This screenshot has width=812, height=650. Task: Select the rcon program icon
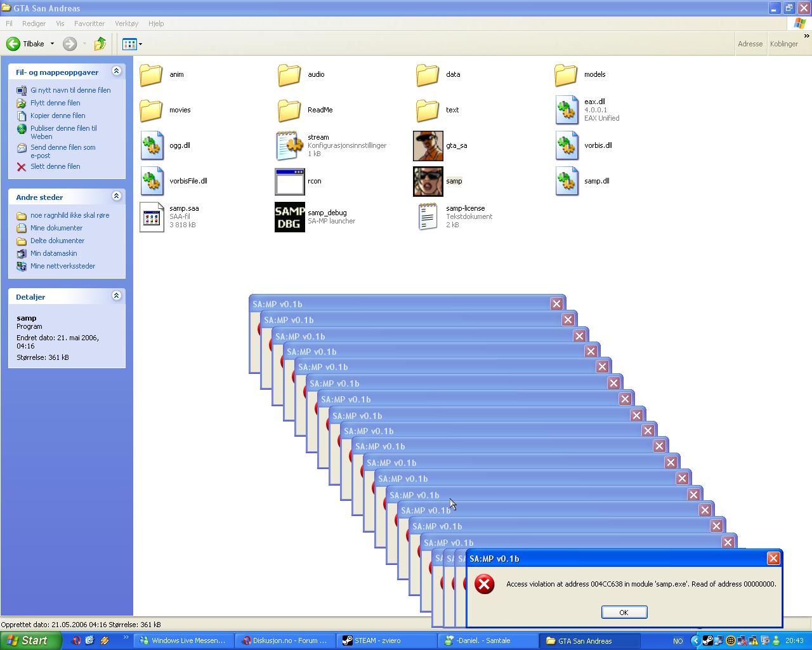point(290,182)
